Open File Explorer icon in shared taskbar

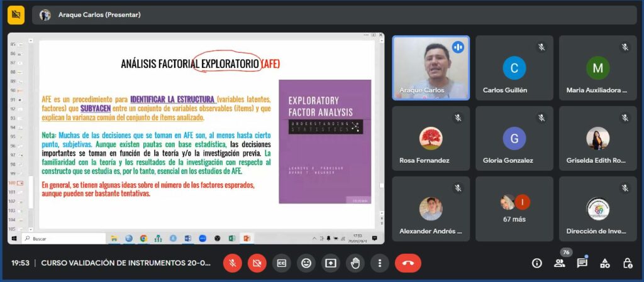click(x=114, y=239)
